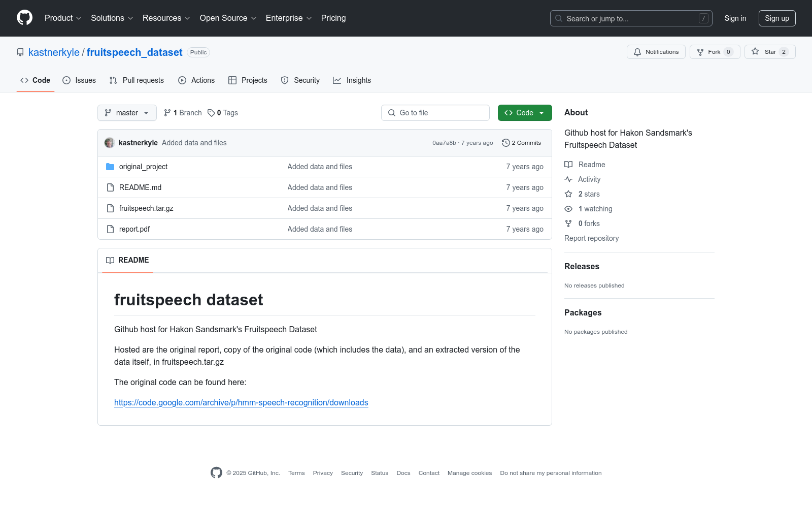Open the Packages heading link
This screenshot has width=812, height=508.
pos(583,312)
